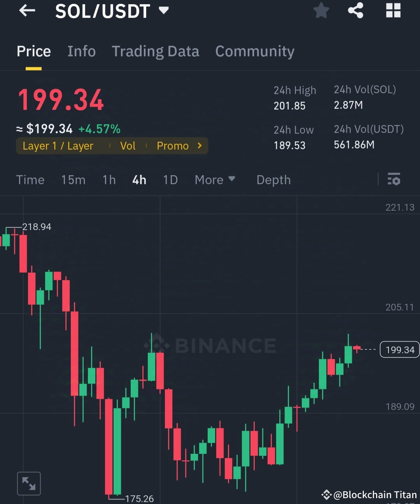Switch the chart to Time view
Image resolution: width=420 pixels, height=504 pixels.
coord(30,180)
